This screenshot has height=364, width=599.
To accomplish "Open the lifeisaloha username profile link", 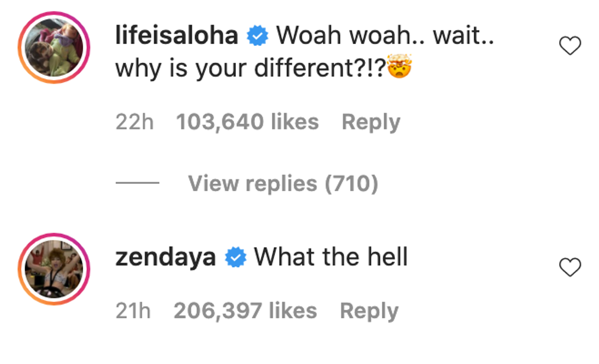I will [x=177, y=37].
